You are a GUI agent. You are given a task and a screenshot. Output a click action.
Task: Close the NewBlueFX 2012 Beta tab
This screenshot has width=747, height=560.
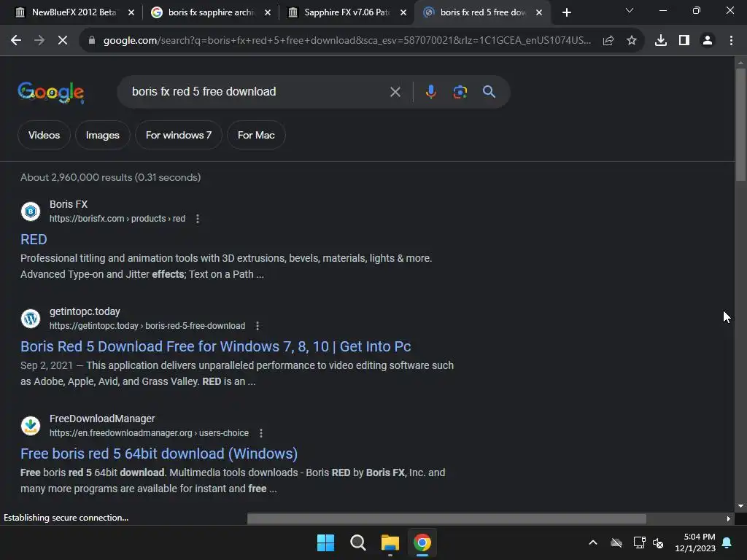[131, 12]
